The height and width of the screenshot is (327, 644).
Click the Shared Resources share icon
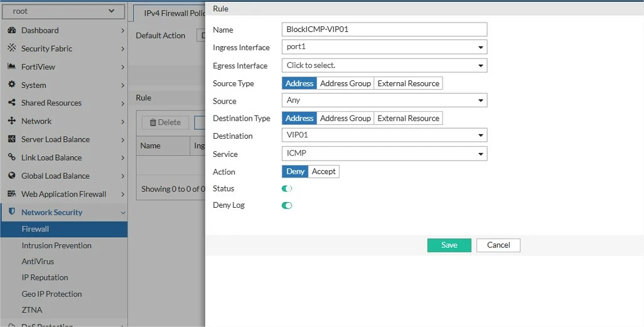(x=12, y=103)
